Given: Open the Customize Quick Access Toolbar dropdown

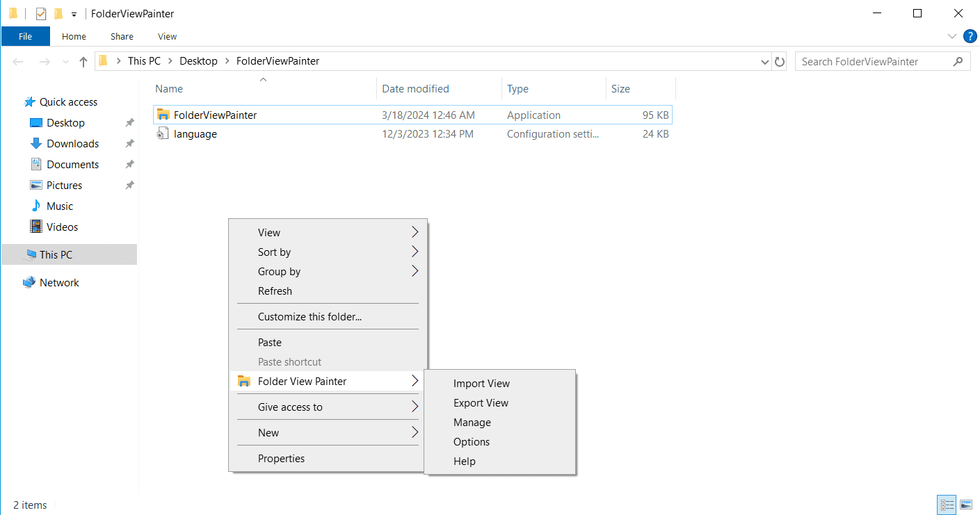Looking at the screenshot, I should point(74,15).
